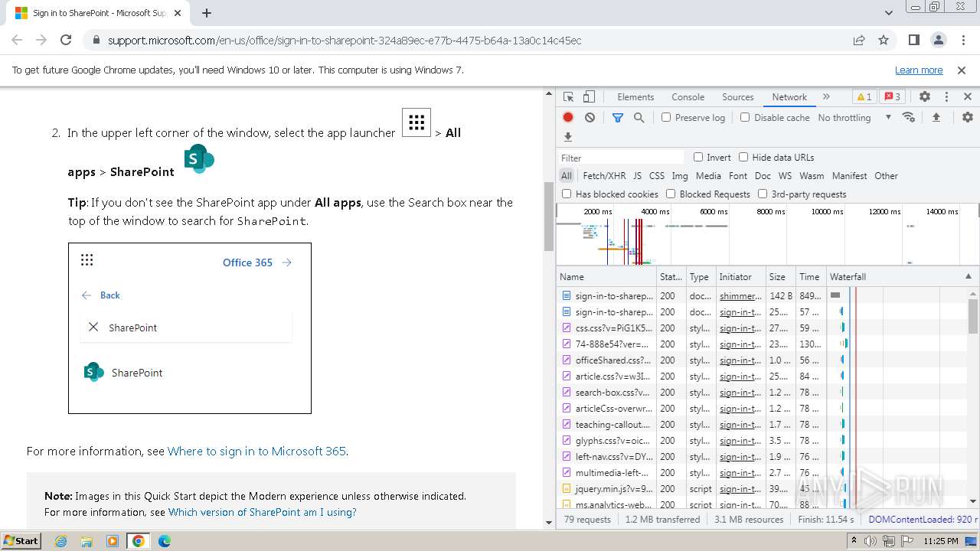
Task: Open the Chrome profile avatar
Action: [x=938, y=40]
